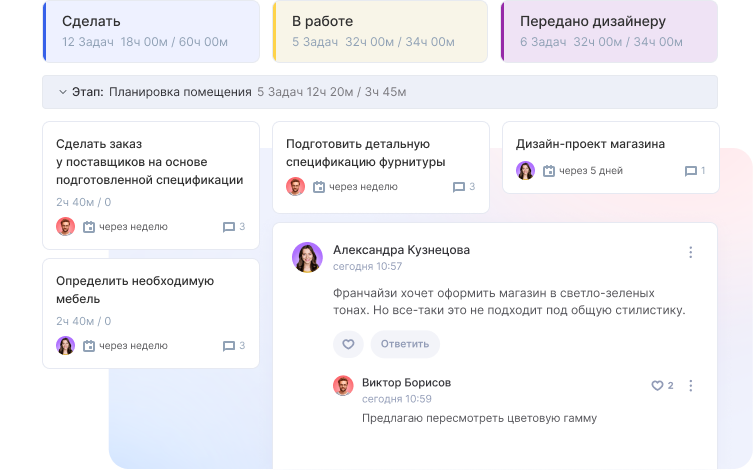
Task: Click comment icon on furniture specification card
Action: [459, 187]
